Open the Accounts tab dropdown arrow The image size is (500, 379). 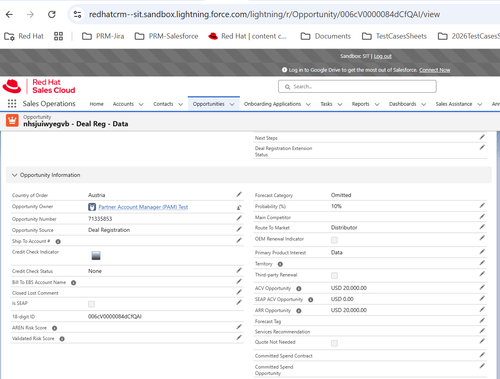click(x=141, y=104)
